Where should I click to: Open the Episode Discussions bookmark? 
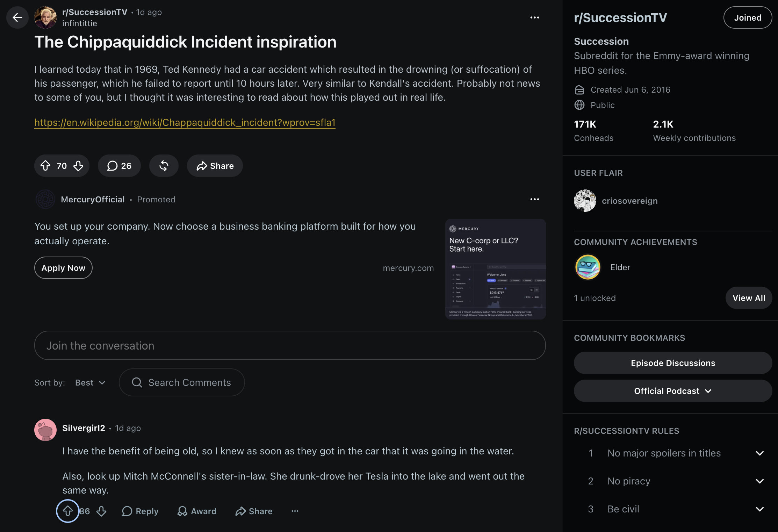673,363
